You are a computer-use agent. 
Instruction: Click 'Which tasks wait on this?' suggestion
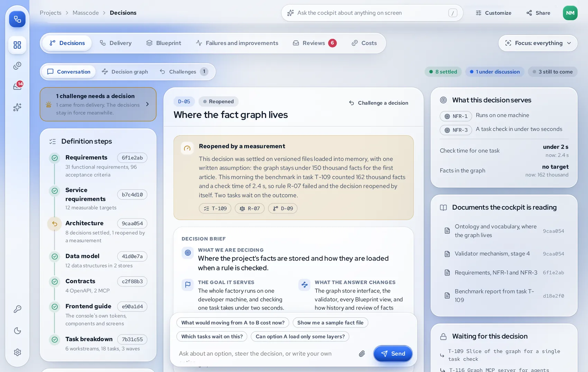(212, 336)
